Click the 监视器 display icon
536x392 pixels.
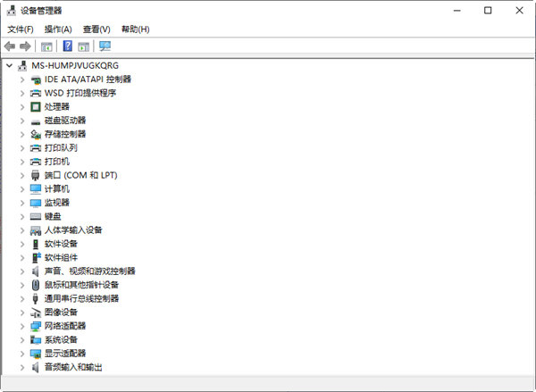click(x=36, y=203)
